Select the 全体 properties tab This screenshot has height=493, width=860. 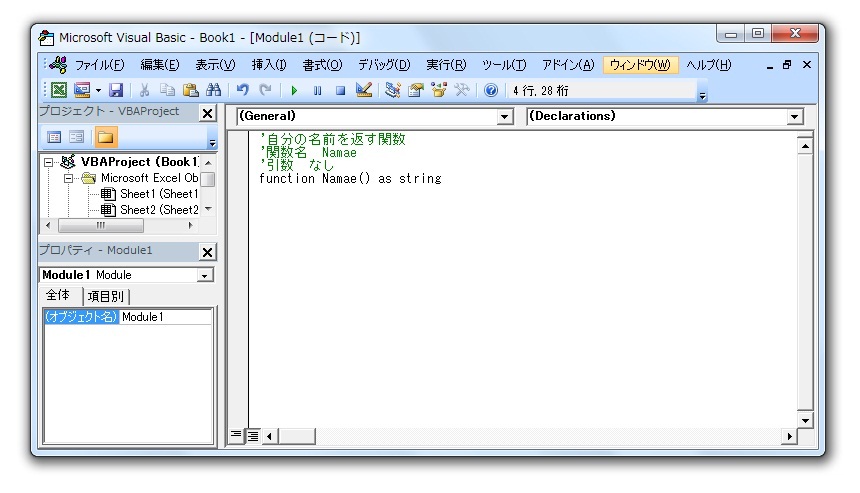58,295
